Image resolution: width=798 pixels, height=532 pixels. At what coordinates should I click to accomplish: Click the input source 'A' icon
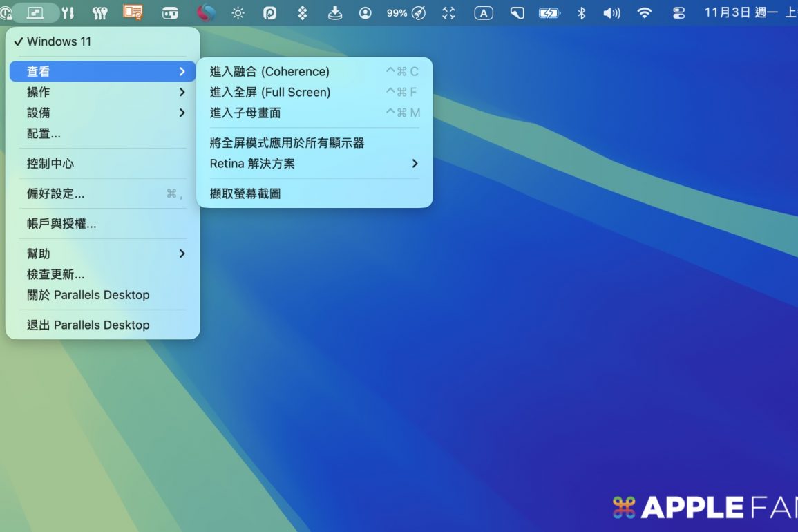coord(484,13)
